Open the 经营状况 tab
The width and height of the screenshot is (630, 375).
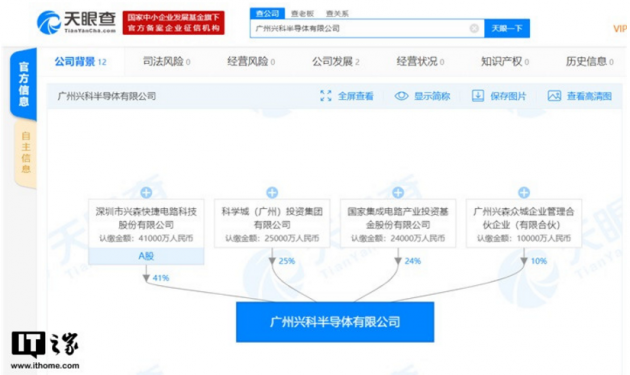coord(420,61)
